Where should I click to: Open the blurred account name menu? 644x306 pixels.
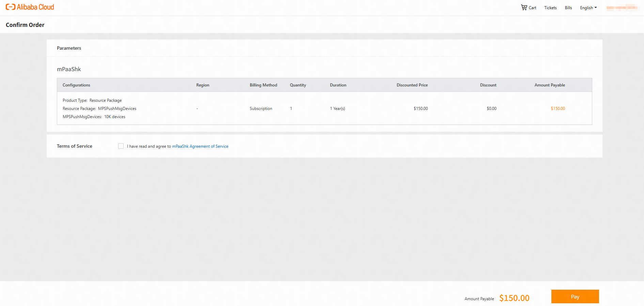[622, 8]
